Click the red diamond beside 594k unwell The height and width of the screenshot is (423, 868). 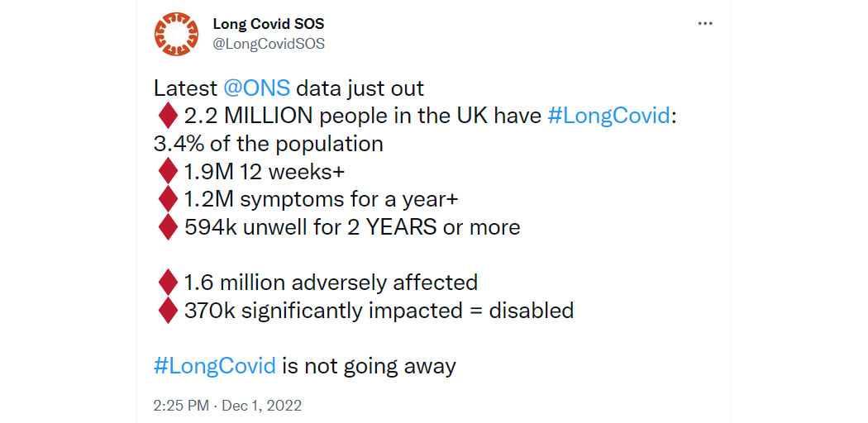[x=168, y=227]
